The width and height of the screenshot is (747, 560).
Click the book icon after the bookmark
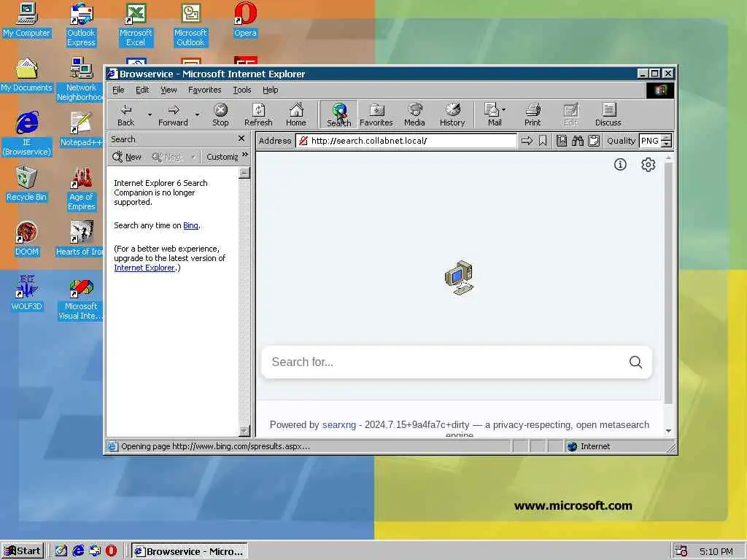click(562, 141)
